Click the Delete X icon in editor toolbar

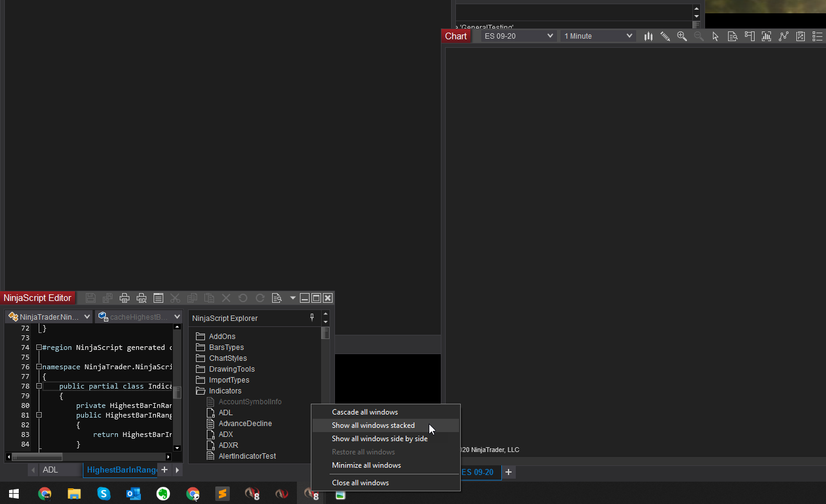point(226,298)
